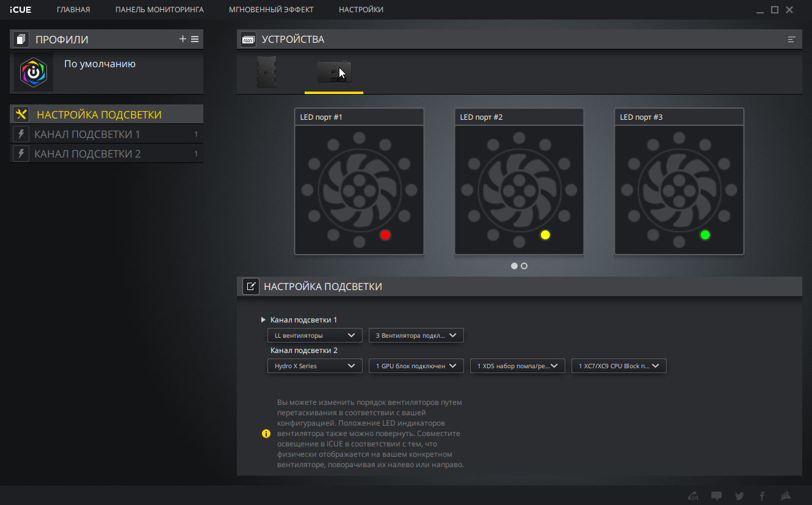The image size is (812, 505).
Task: Select НАСТРОЙКА ПОДСВЕТКИ in the left sidebar
Action: click(106, 115)
